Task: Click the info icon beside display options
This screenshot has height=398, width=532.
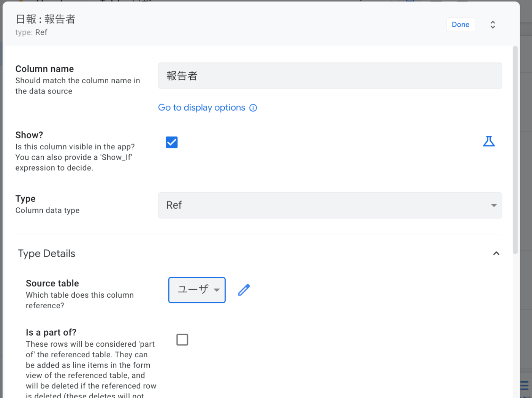Action: 253,108
